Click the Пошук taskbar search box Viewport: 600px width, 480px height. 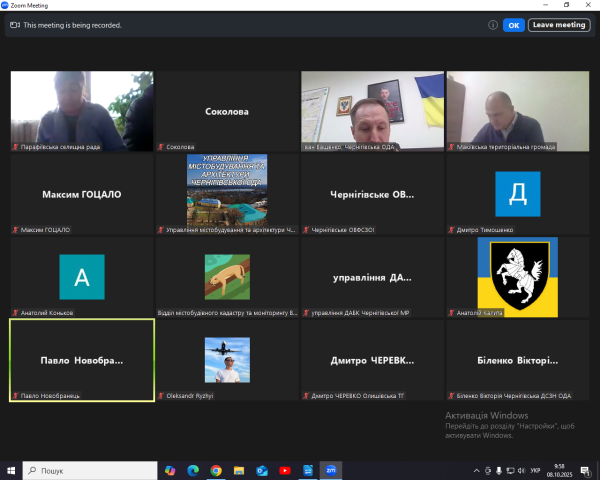[90, 470]
